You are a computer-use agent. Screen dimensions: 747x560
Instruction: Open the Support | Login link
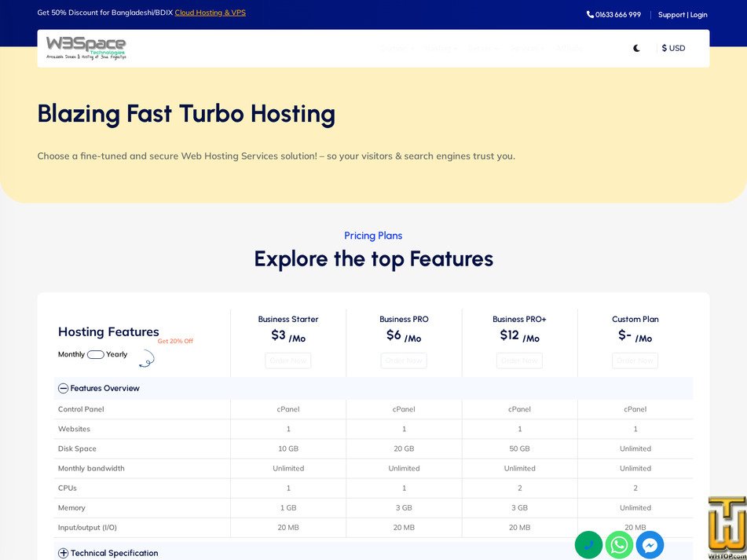[683, 15]
